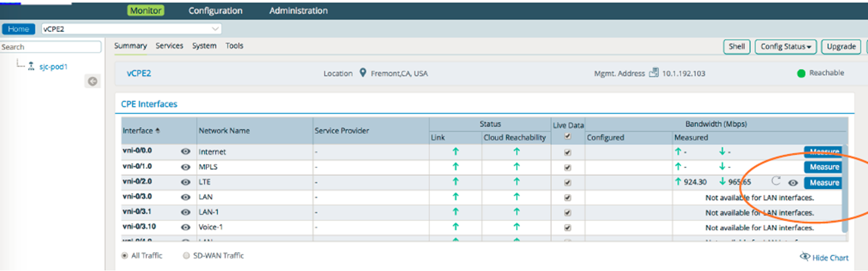This screenshot has height=271, width=868.
Task: Open the Monitor top menu
Action: 145,10
